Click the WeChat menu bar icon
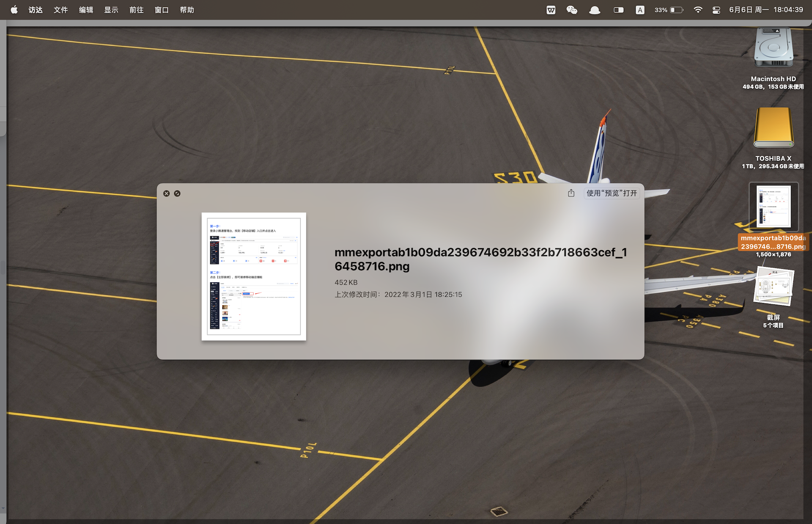 (x=572, y=10)
